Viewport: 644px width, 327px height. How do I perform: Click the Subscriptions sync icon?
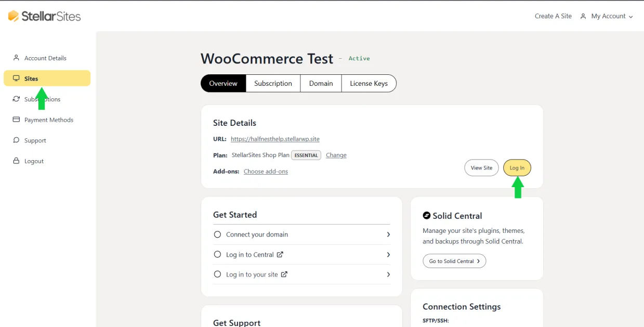point(16,99)
